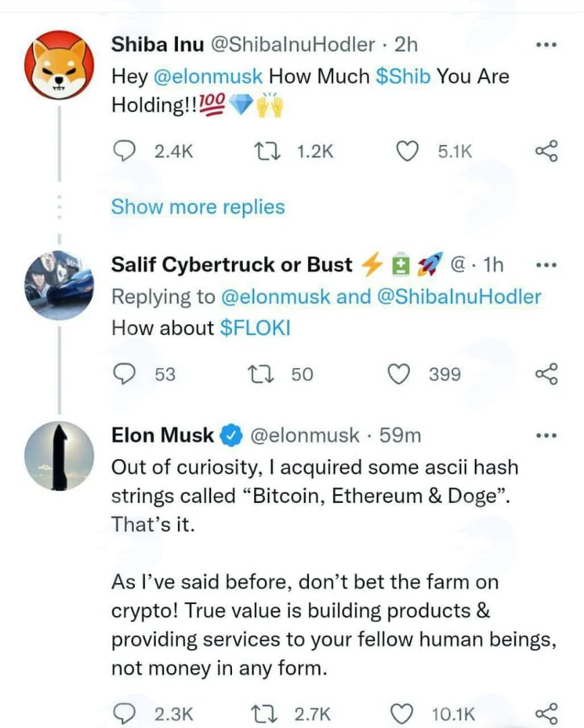
Task: Retweet Elon Musk's crypto tweet
Action: tap(265, 714)
